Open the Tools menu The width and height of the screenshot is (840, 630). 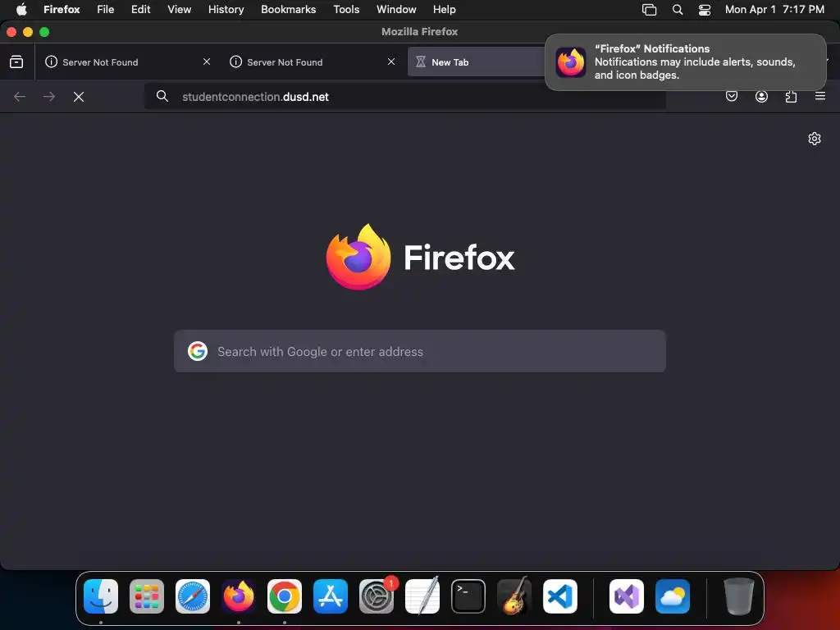click(x=347, y=10)
